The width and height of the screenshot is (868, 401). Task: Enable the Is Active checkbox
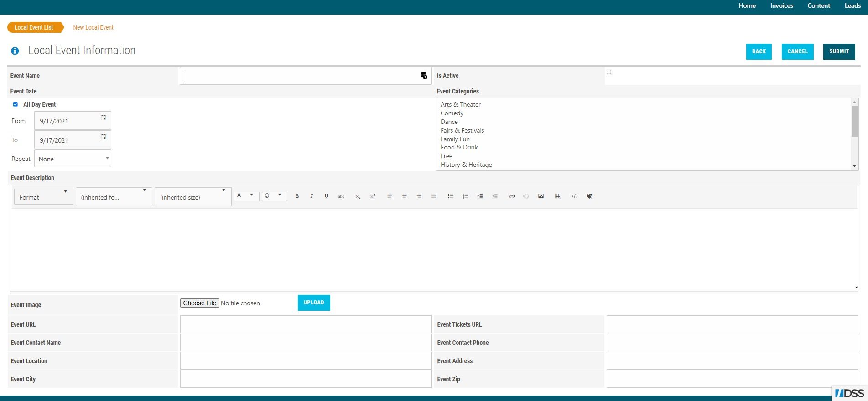point(609,72)
